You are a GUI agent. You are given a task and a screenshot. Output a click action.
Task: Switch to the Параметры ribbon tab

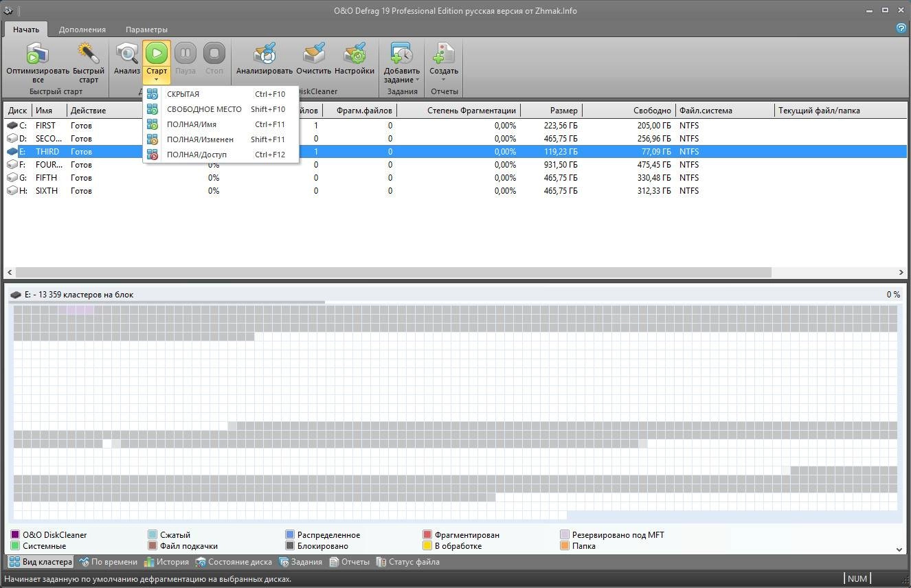tap(146, 30)
